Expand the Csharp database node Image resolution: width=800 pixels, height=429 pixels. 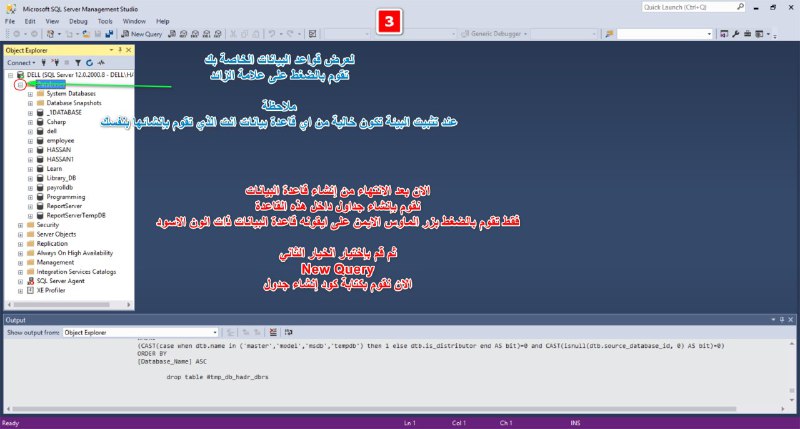point(30,122)
